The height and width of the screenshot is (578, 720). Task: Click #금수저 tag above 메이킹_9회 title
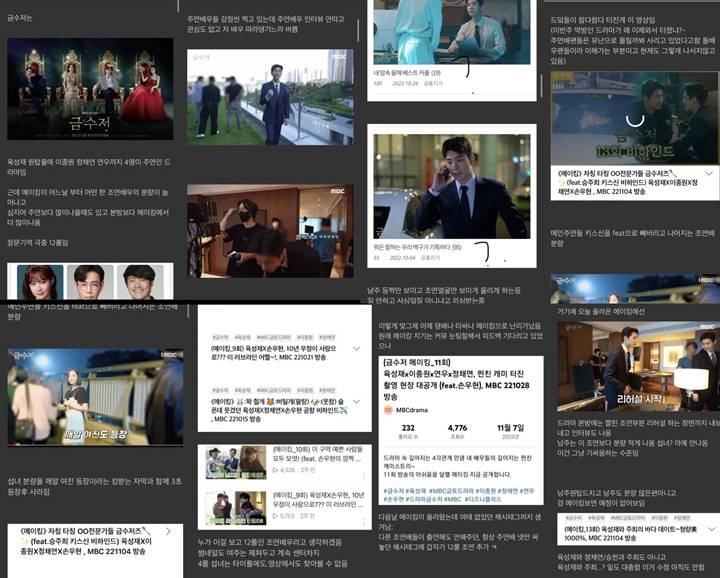coord(220,337)
